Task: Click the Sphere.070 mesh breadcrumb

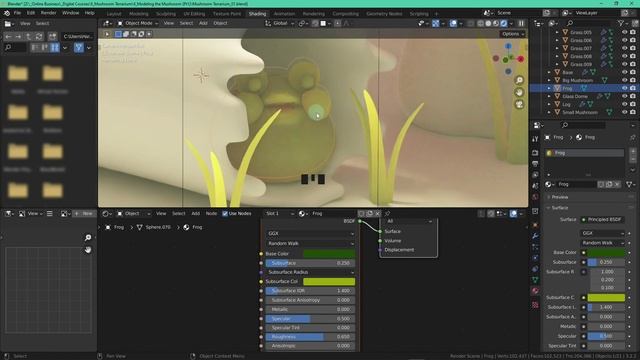Action: click(154, 227)
